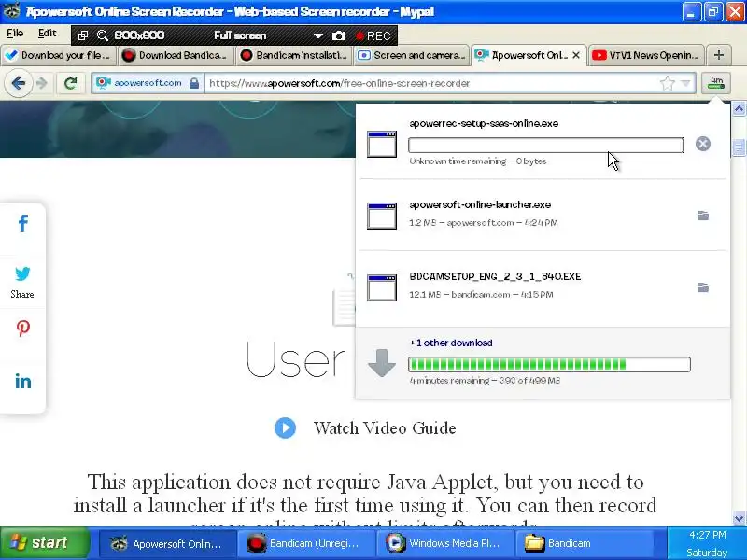Switch to Bandicam Installation tab
The height and width of the screenshot is (560, 747).
pyautogui.click(x=294, y=55)
